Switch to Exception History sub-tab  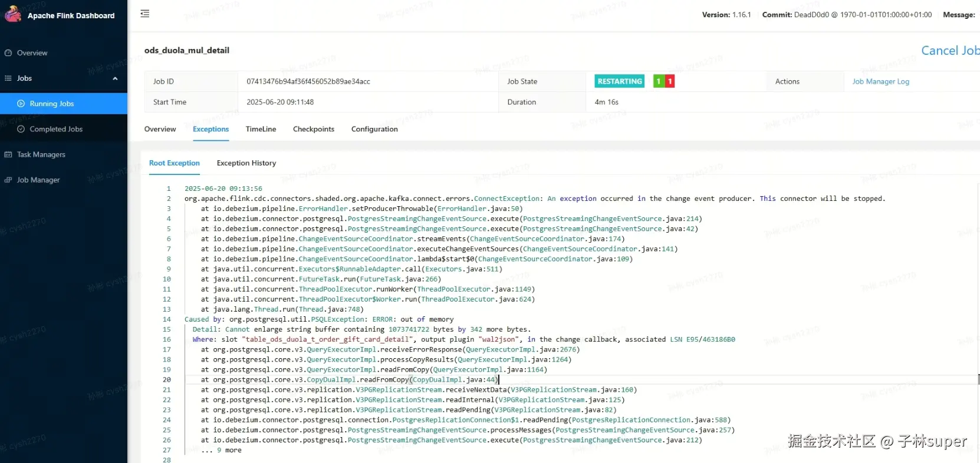pos(246,163)
